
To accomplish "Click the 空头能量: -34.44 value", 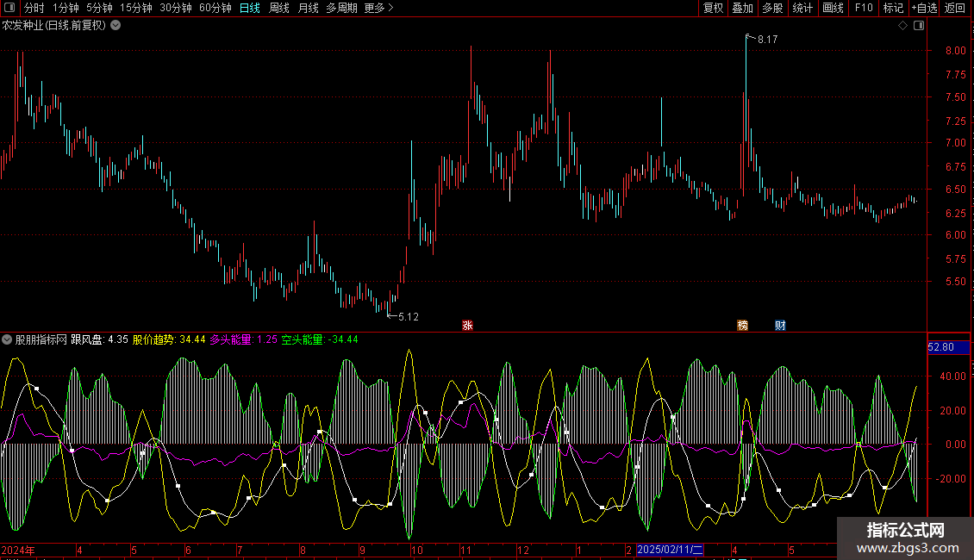I will [320, 339].
